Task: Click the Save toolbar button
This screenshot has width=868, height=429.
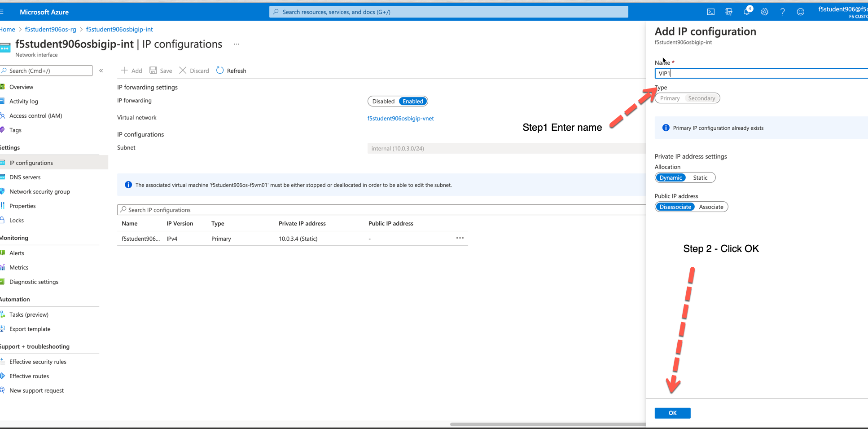Action: tap(161, 71)
